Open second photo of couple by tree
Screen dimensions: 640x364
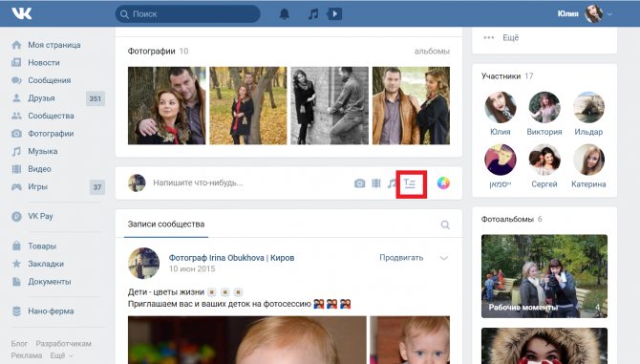248,105
